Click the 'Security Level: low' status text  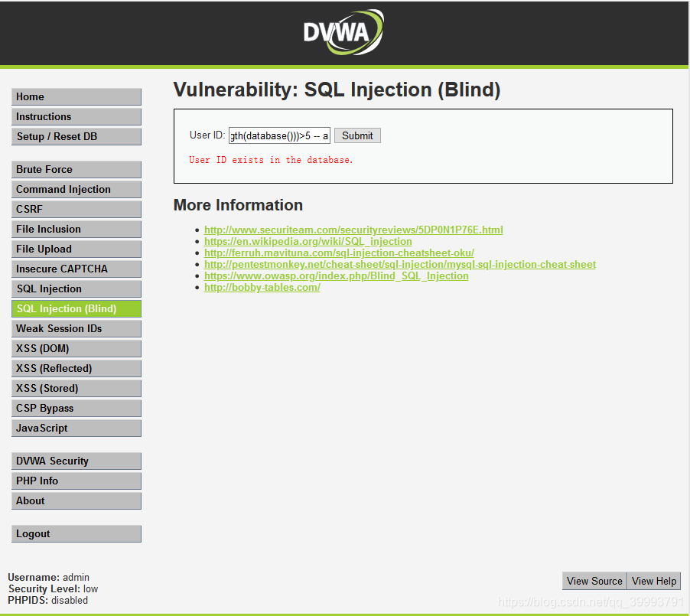[x=53, y=588]
